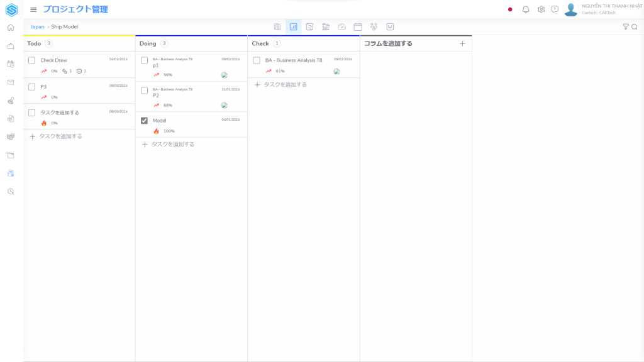Open the dashboard gauge view icon
Viewport: 644px width, 362px height.
coord(341,27)
